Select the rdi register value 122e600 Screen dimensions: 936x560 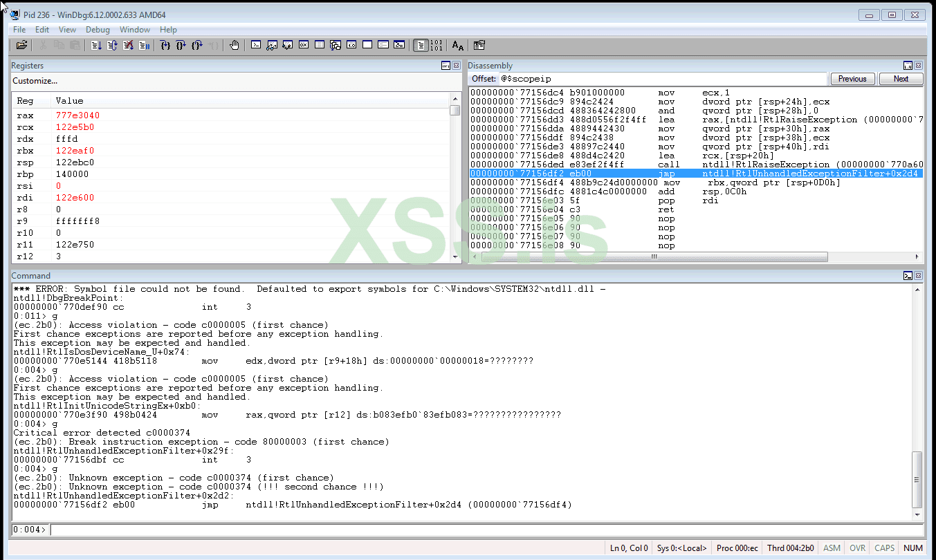tap(75, 198)
